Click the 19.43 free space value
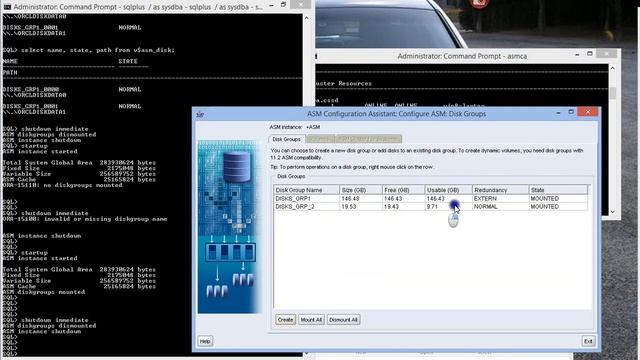The width and height of the screenshot is (640, 360). [x=391, y=207]
